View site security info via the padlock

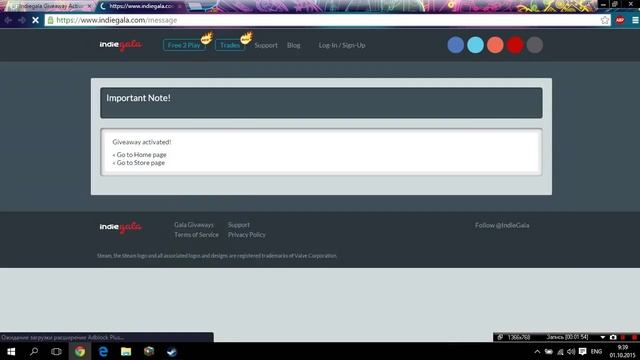click(x=51, y=20)
